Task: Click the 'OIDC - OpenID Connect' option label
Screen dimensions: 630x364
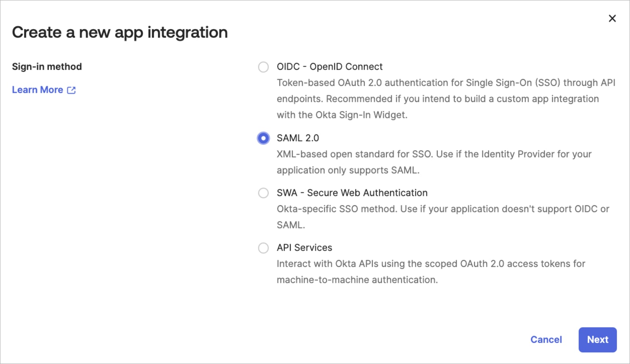Action: [330, 67]
